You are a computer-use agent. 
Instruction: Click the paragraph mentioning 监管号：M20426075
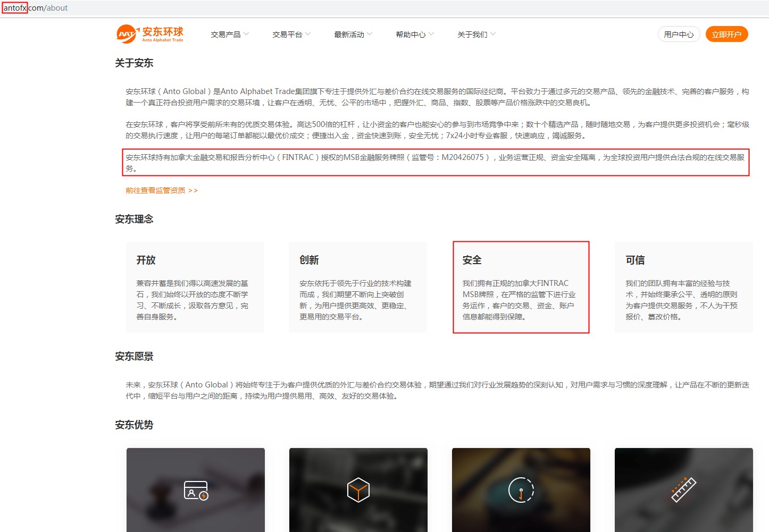point(435,163)
